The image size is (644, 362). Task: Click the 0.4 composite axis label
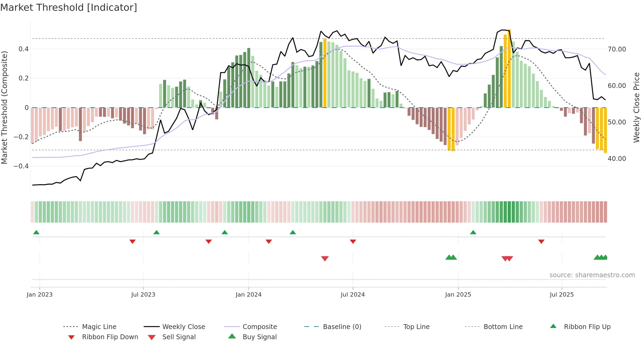[x=24, y=49]
